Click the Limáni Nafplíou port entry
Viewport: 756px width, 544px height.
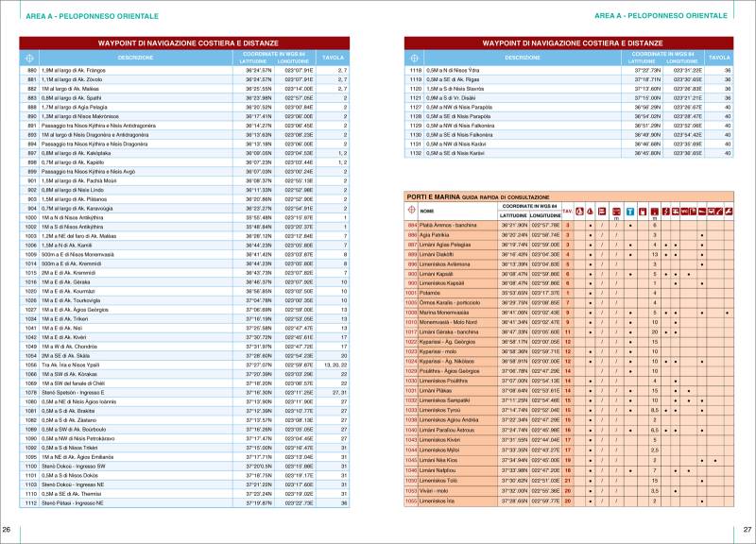pyautogui.click(x=446, y=469)
